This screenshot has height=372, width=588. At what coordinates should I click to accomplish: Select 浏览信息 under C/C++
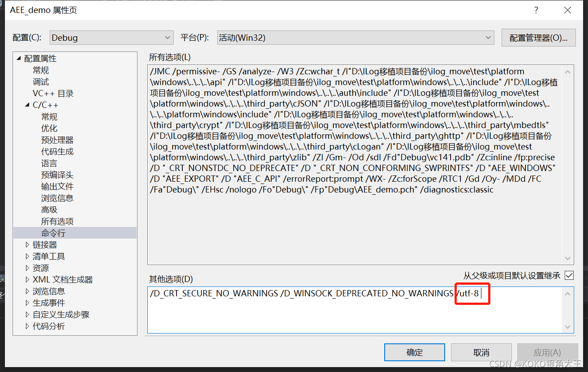click(x=57, y=198)
